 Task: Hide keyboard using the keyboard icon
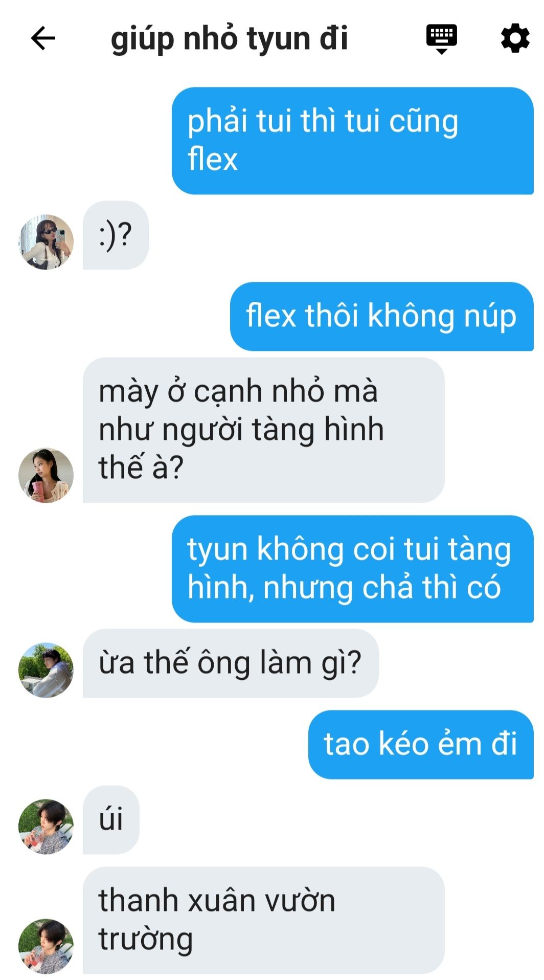coord(442,39)
